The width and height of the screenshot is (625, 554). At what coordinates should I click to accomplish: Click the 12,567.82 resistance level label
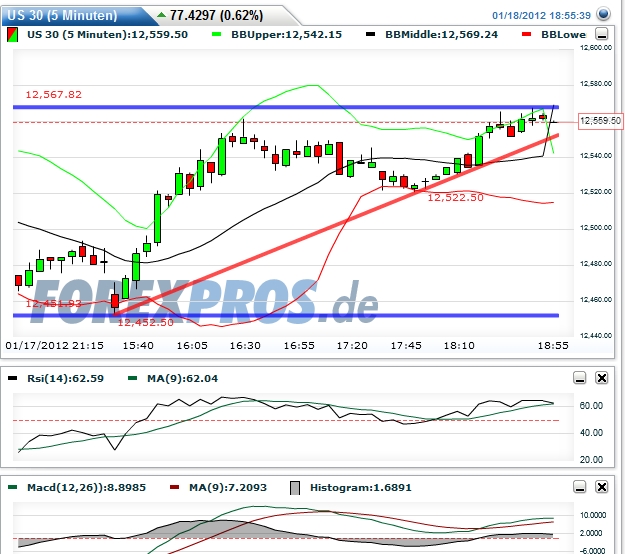point(53,94)
